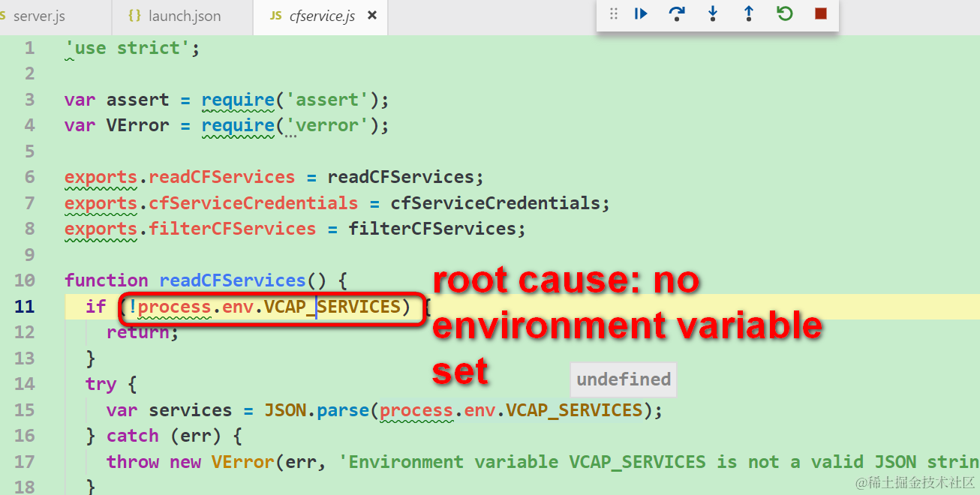The image size is (980, 495).
Task: Click line number 1 in gutter
Action: tap(29, 48)
